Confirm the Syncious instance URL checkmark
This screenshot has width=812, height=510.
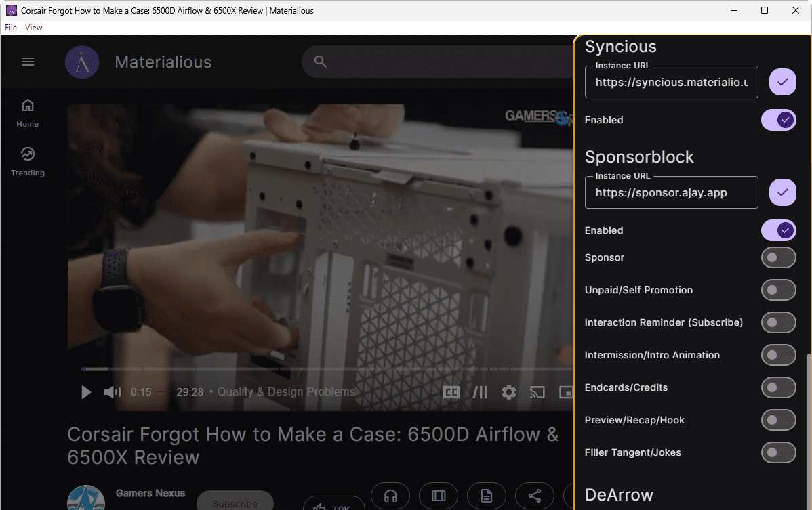coord(782,82)
